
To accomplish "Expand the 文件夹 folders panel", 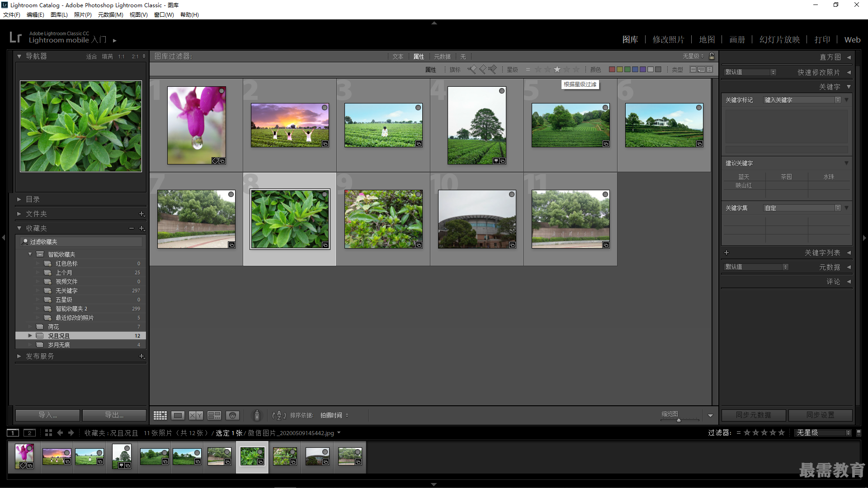I will (x=19, y=214).
